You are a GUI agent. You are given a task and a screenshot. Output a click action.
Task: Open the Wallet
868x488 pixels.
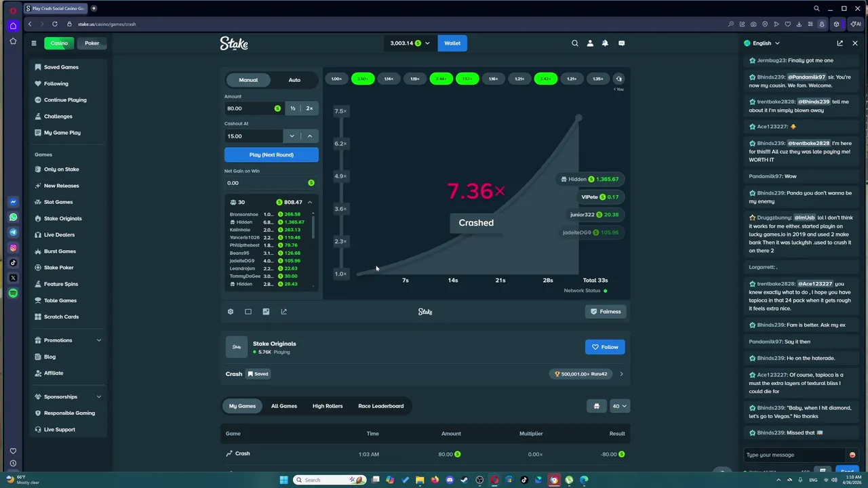[452, 43]
